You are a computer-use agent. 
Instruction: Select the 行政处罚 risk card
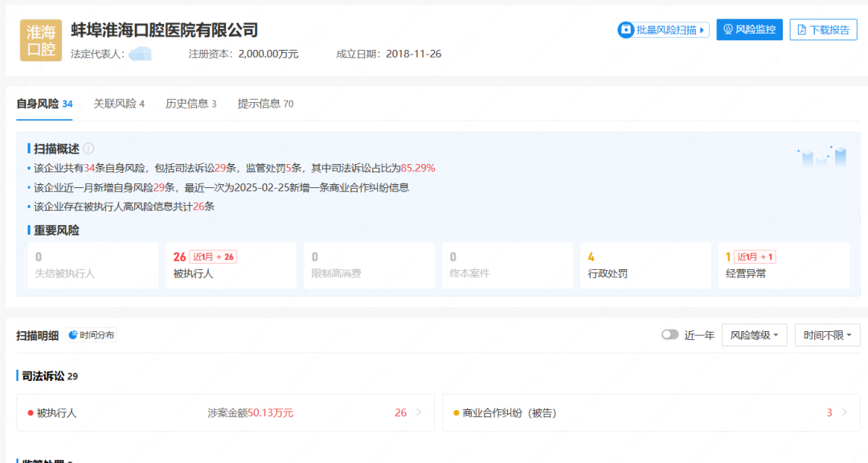pos(645,265)
